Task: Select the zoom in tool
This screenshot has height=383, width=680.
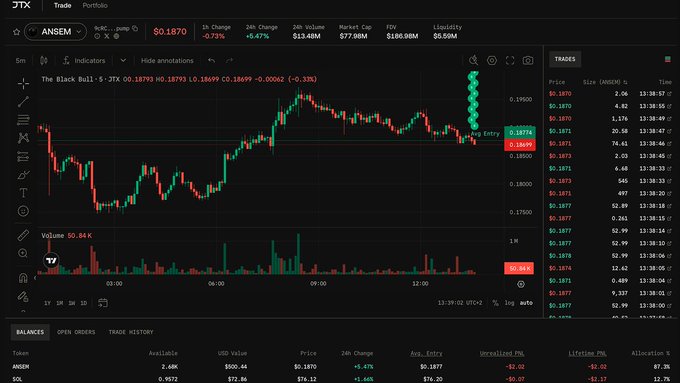Action: pyautogui.click(x=23, y=253)
